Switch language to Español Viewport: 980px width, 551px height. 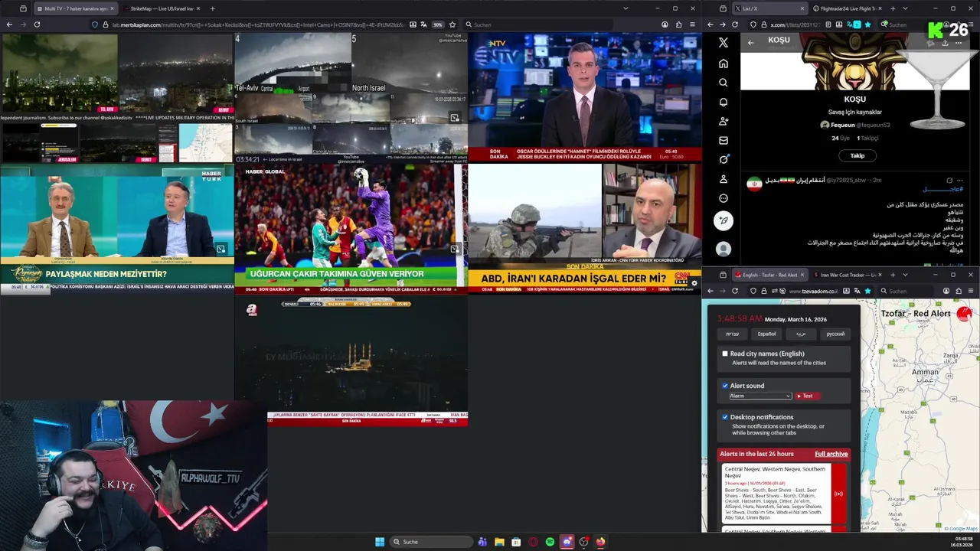[766, 334]
